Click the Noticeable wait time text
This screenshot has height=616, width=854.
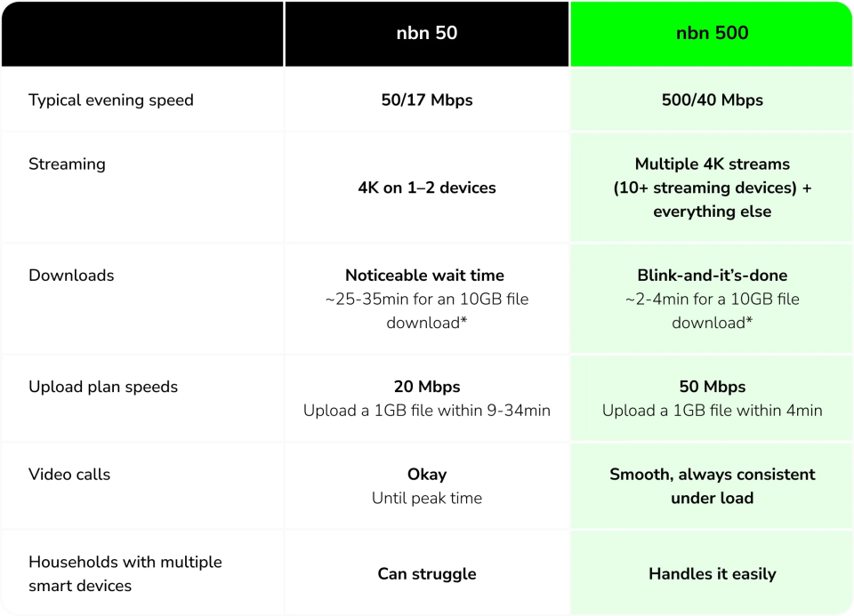427,276
